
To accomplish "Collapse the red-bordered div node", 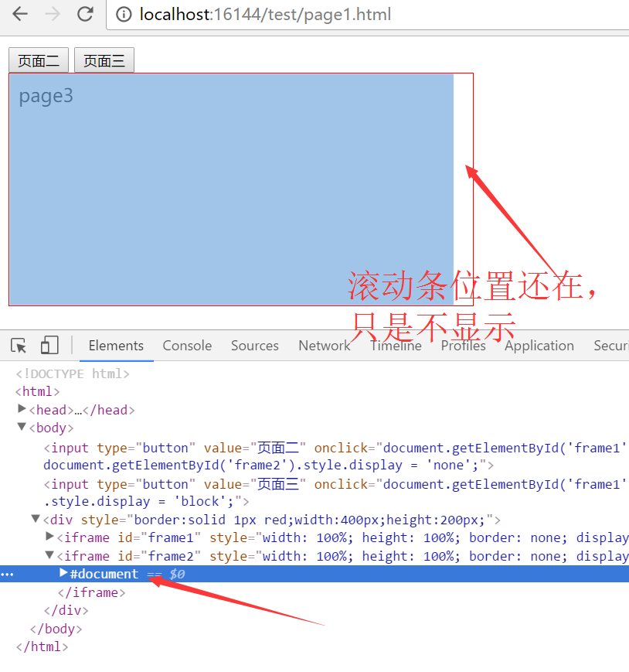I will [36, 519].
